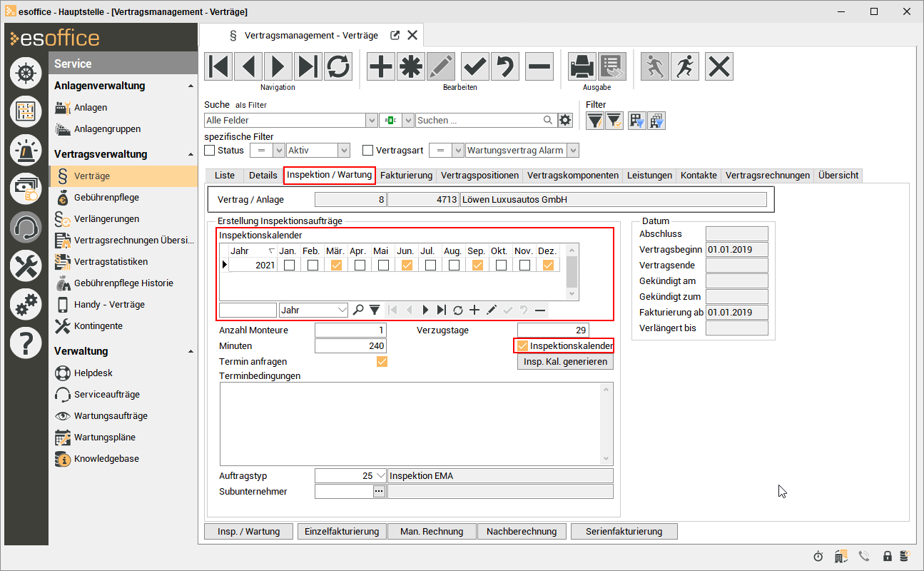The image size is (924, 571).
Task: Open the wrench tools sidebar module icon
Action: (26, 266)
